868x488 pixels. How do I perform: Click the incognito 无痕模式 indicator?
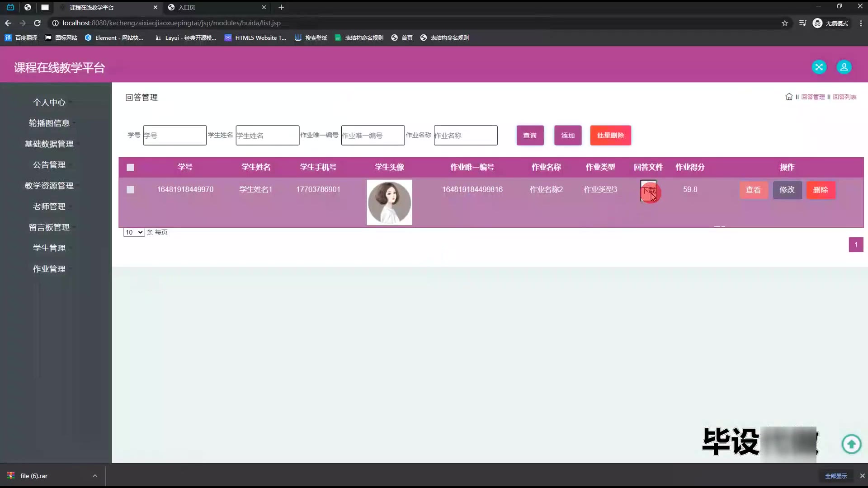pos(830,23)
